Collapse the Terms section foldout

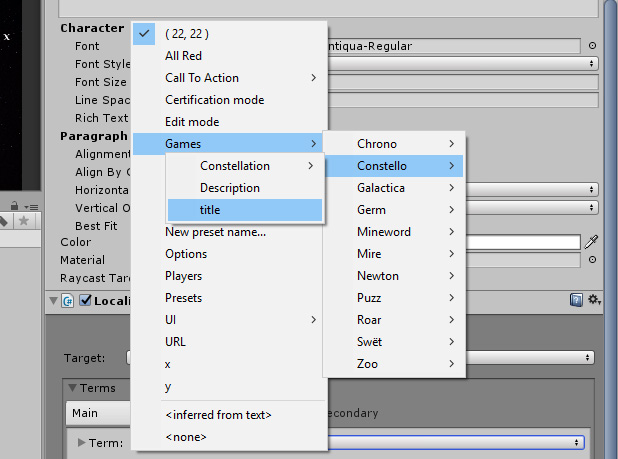(x=72, y=388)
